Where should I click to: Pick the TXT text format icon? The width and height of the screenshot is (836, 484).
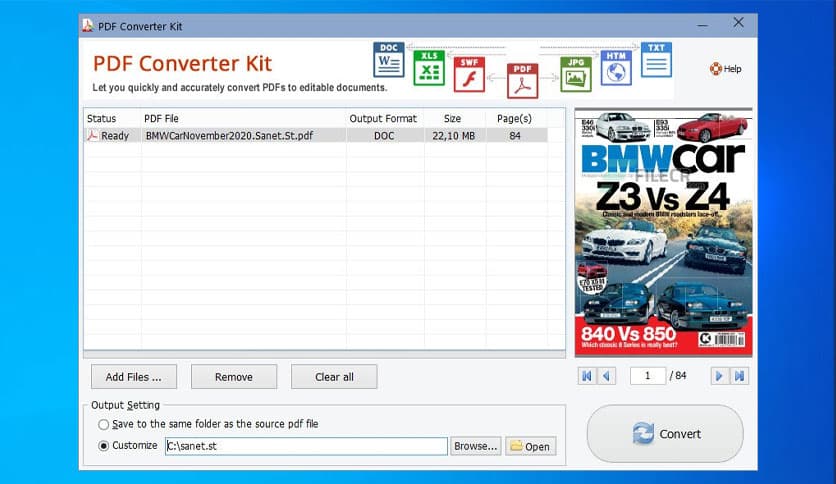pyautogui.click(x=656, y=59)
